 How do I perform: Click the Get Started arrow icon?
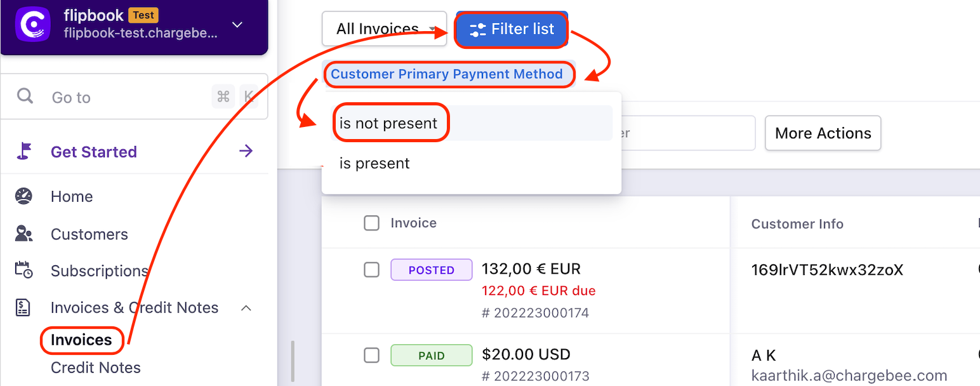(246, 151)
